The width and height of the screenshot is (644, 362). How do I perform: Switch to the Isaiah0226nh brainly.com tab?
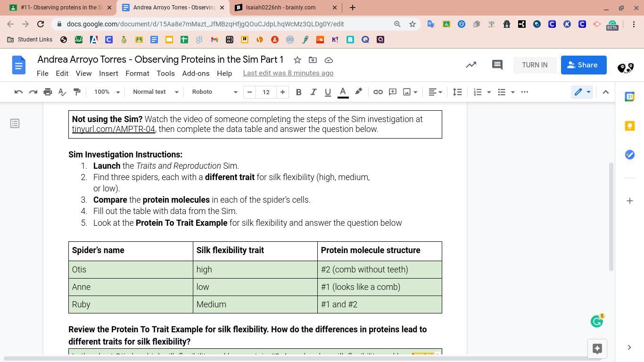[281, 8]
